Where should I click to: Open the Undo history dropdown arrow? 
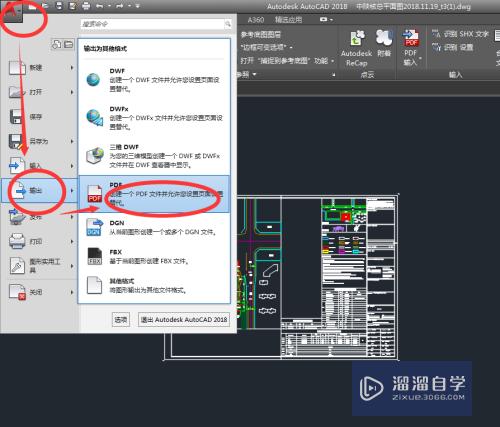click(x=109, y=6)
